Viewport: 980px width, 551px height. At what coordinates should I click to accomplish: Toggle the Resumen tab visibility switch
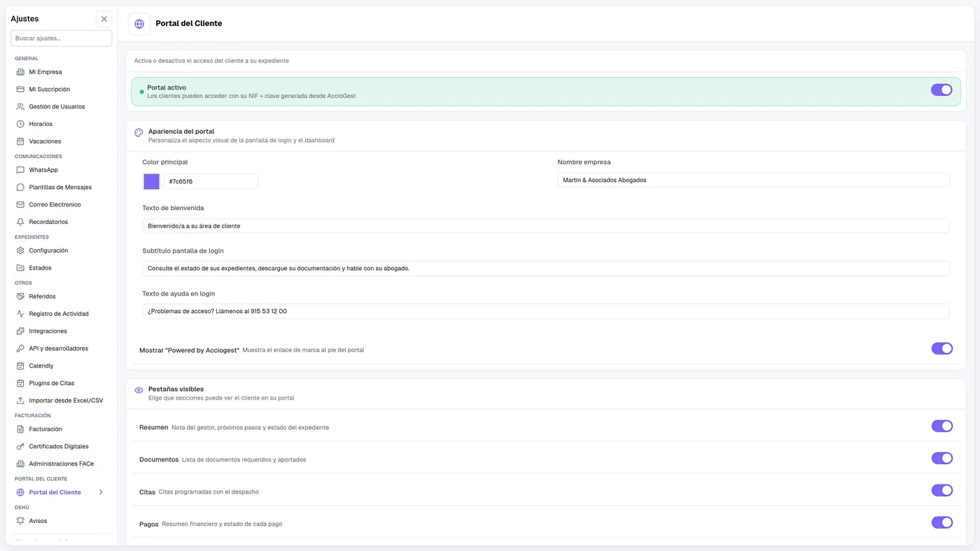(x=941, y=426)
